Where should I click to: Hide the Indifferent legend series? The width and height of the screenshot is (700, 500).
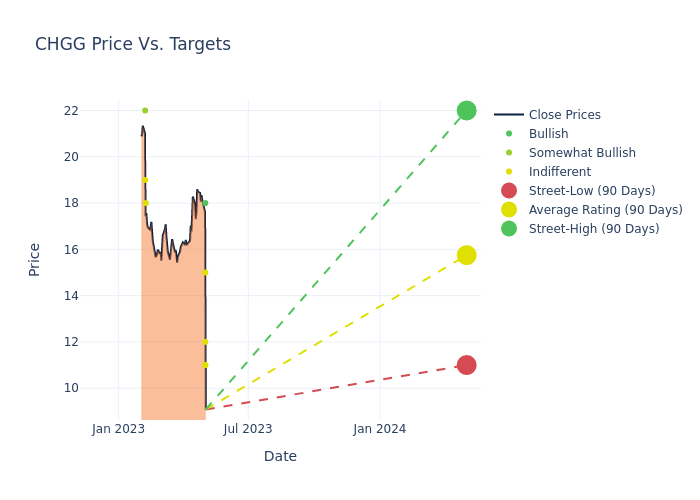[x=559, y=172]
